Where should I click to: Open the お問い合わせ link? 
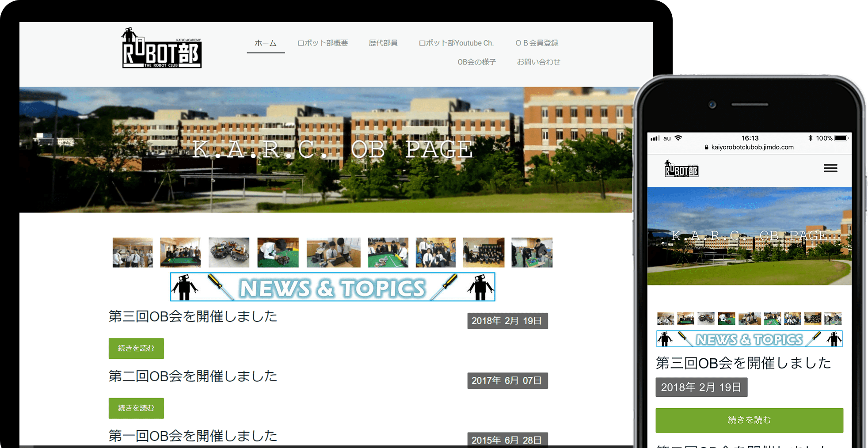pyautogui.click(x=538, y=62)
